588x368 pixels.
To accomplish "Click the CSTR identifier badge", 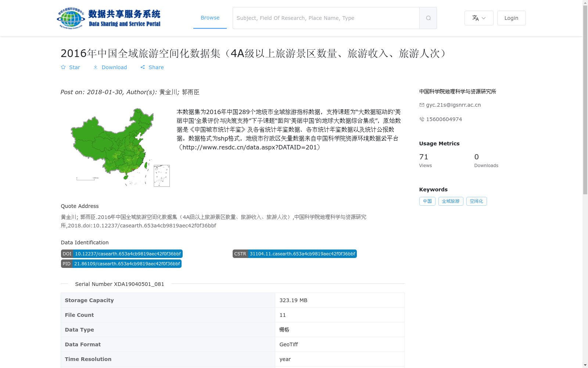I will click(295, 254).
